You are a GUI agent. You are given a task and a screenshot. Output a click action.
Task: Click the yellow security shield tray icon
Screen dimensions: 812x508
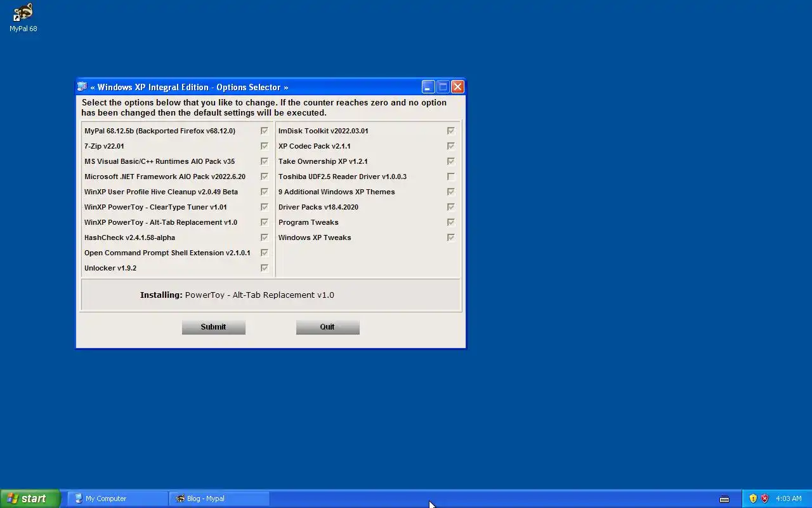753,498
